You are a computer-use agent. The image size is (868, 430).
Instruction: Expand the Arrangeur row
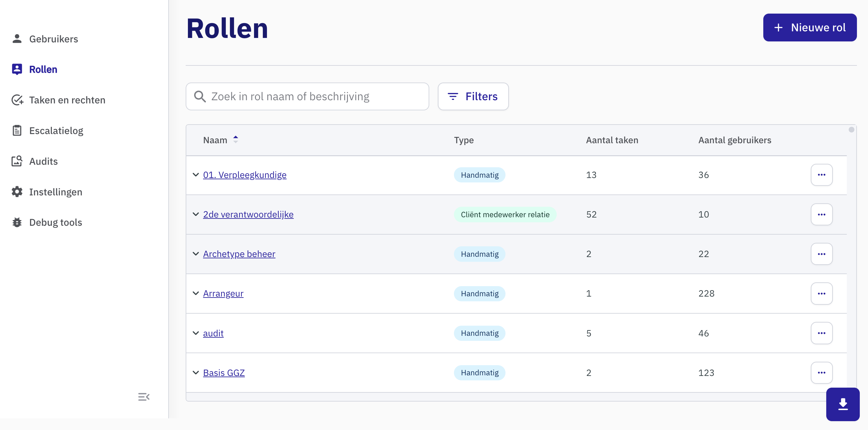click(195, 294)
